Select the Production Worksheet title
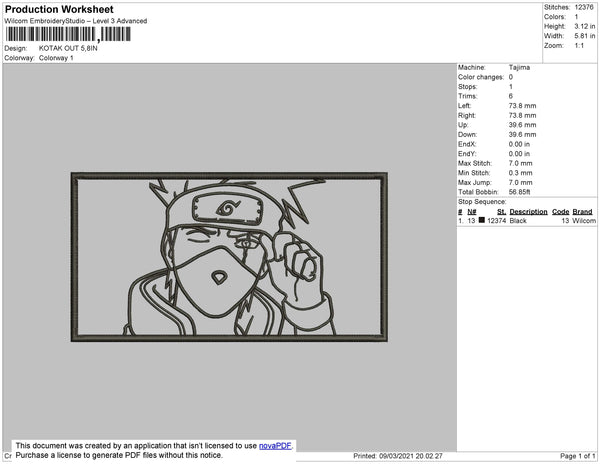Viewport: 600px width, 464px height. pyautogui.click(x=59, y=9)
